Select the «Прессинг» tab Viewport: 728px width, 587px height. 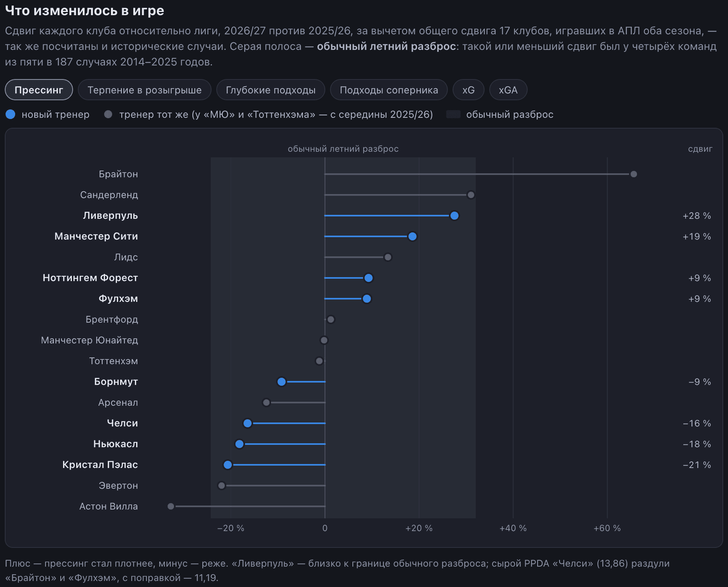point(39,90)
